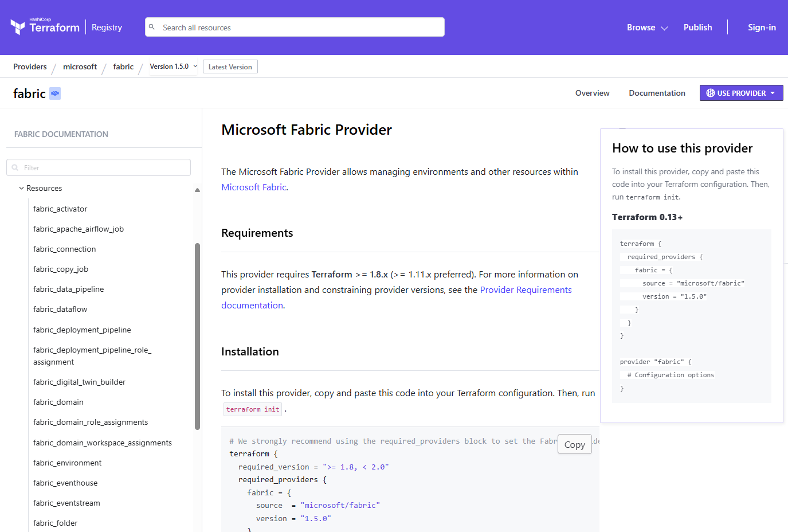Click the globe icon on Use Provider
The height and width of the screenshot is (532, 788).
(x=710, y=93)
